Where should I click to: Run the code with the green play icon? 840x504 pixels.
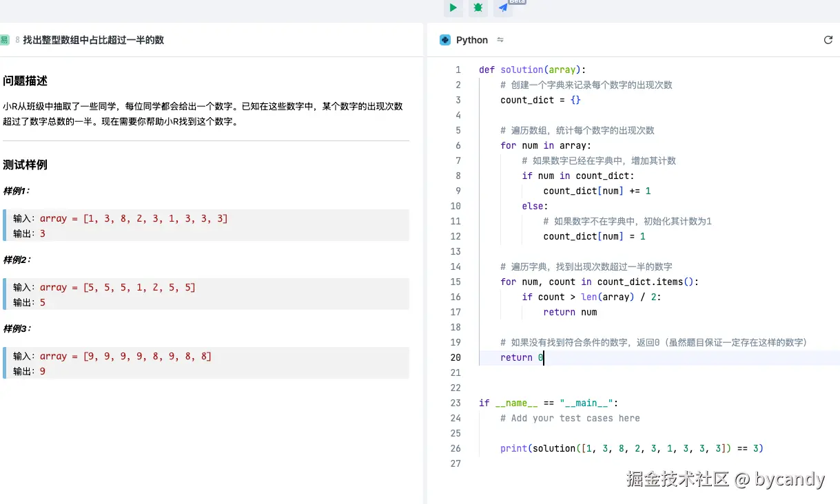click(x=453, y=8)
